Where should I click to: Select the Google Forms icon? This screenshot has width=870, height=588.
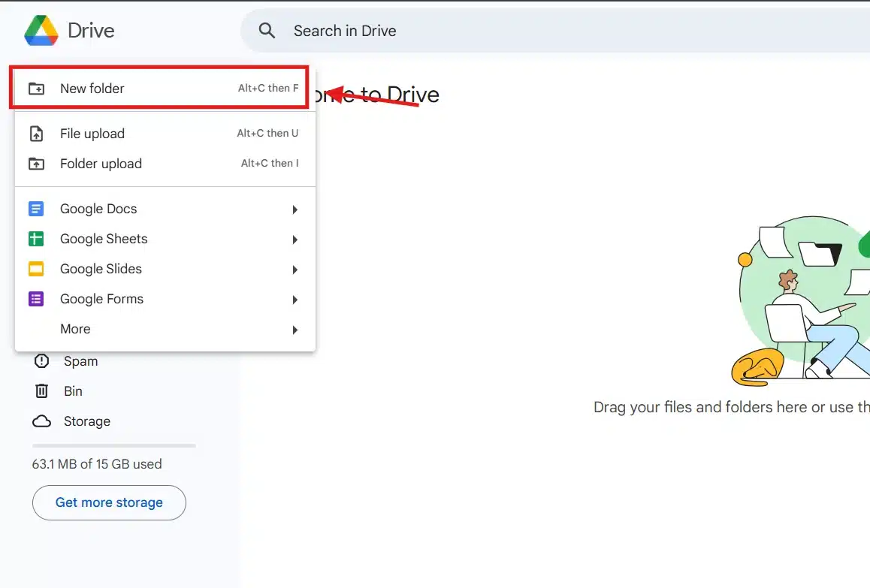click(x=36, y=299)
